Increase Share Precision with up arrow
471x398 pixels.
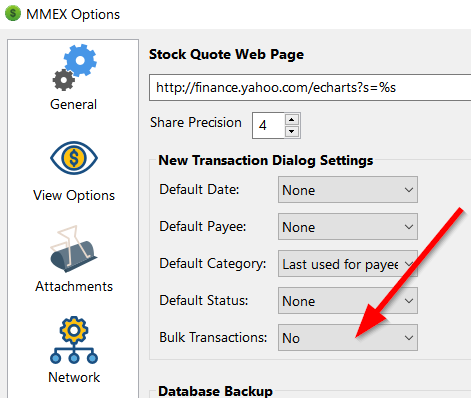click(x=292, y=120)
